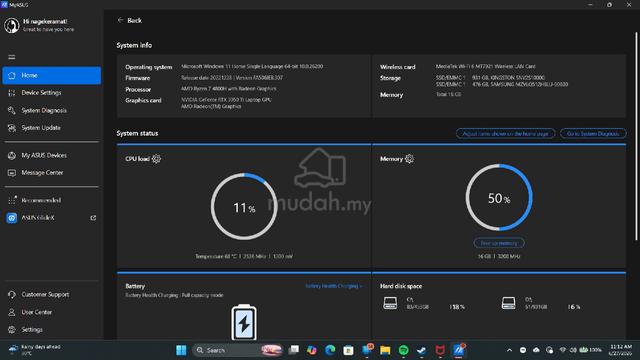Click the D: drive icon
This screenshot has width=640, height=360.
point(509,303)
